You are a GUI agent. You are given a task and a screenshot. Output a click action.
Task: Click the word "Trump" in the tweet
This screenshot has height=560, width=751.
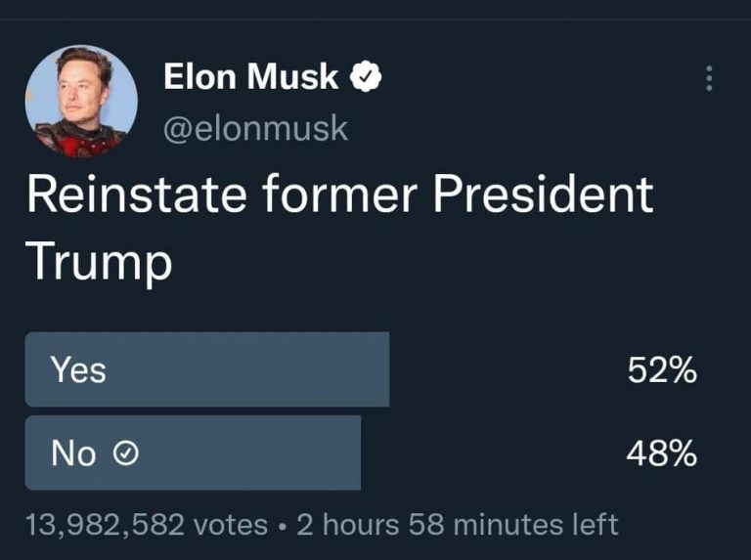click(x=98, y=261)
